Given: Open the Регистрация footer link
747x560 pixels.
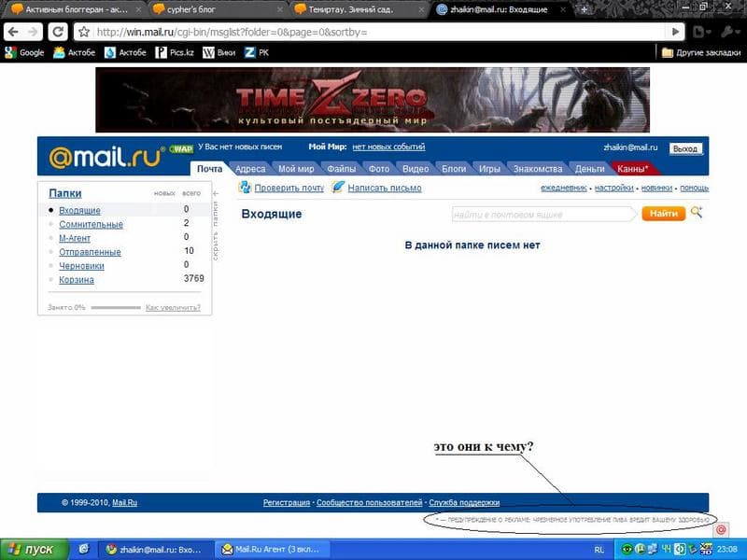Looking at the screenshot, I should coord(287,502).
